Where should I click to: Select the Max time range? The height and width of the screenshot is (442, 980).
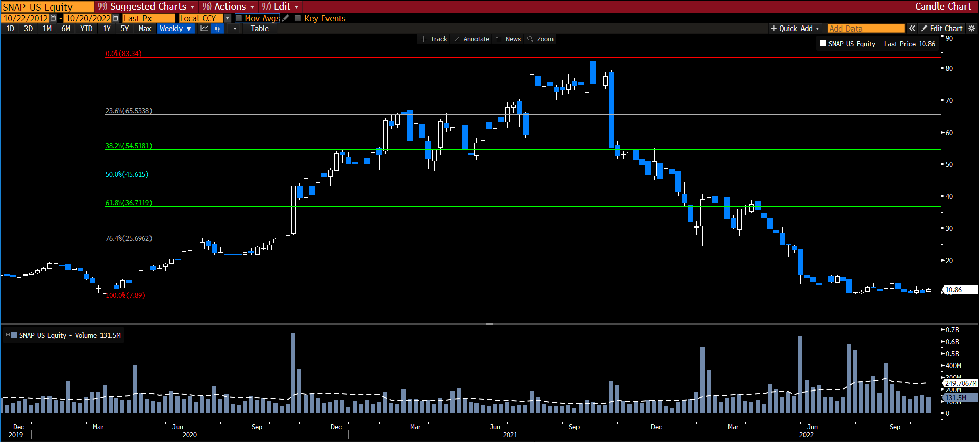coord(145,29)
